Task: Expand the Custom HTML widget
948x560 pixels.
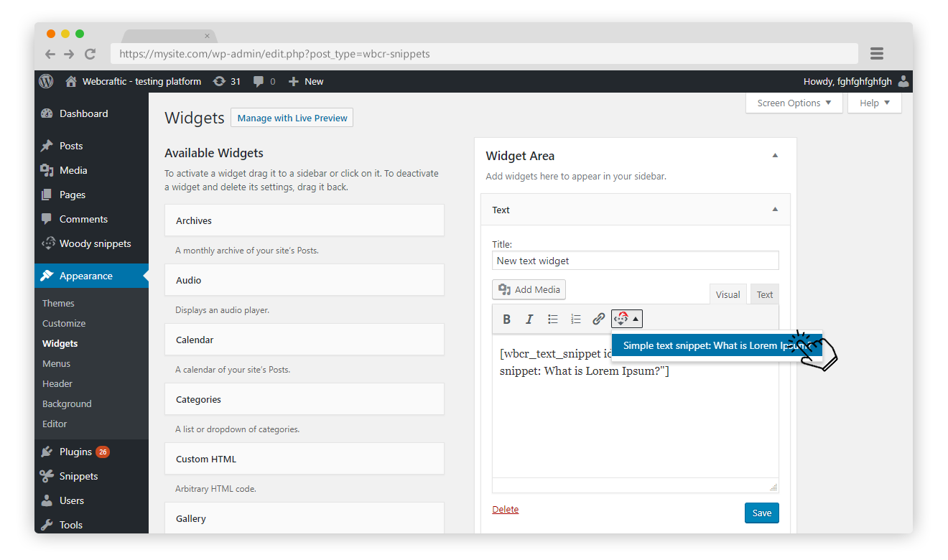Action: [305, 459]
